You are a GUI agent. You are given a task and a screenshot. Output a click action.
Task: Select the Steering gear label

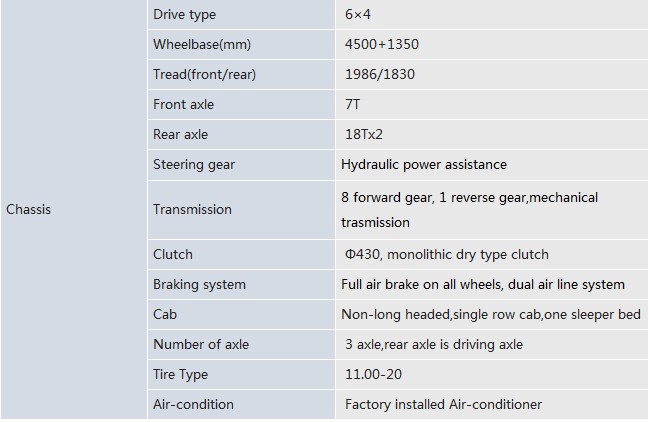[194, 165]
